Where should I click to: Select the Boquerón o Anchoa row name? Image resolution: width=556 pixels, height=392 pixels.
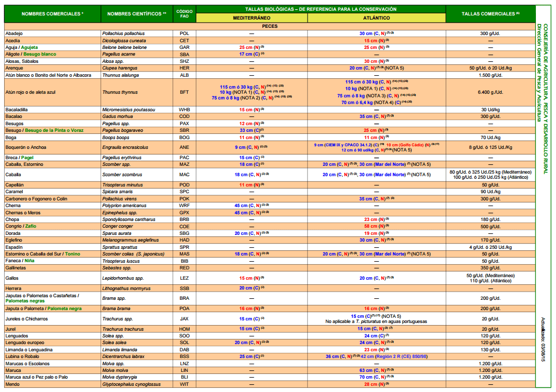(x=26, y=147)
